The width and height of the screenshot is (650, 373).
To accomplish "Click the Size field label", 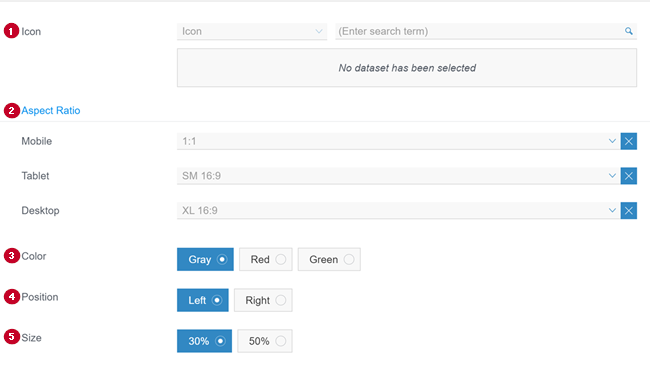I will [32, 338].
